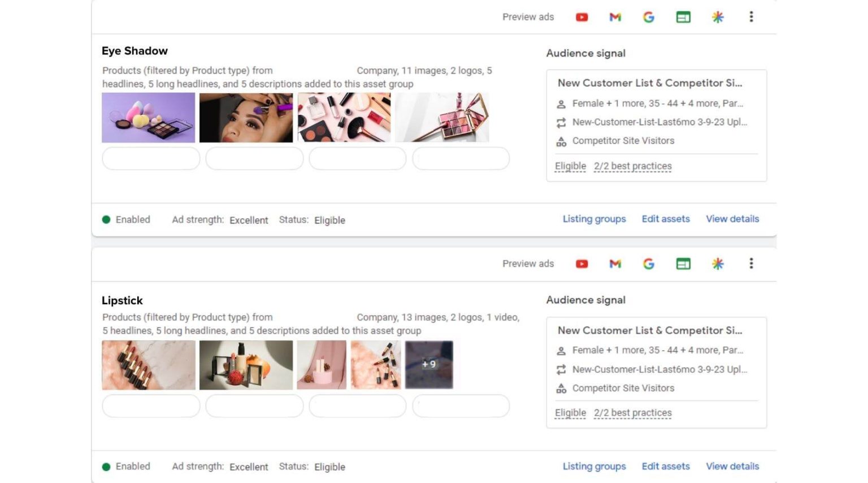868x483 pixels.
Task: Preview Eye Shadow ad on Google Search
Action: 649,17
